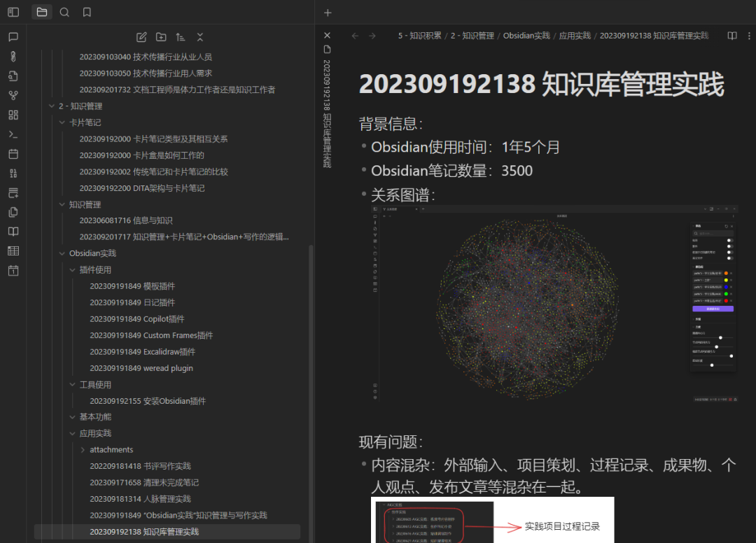Switch to the bookmarks tab
The image size is (756, 543).
[x=87, y=12]
